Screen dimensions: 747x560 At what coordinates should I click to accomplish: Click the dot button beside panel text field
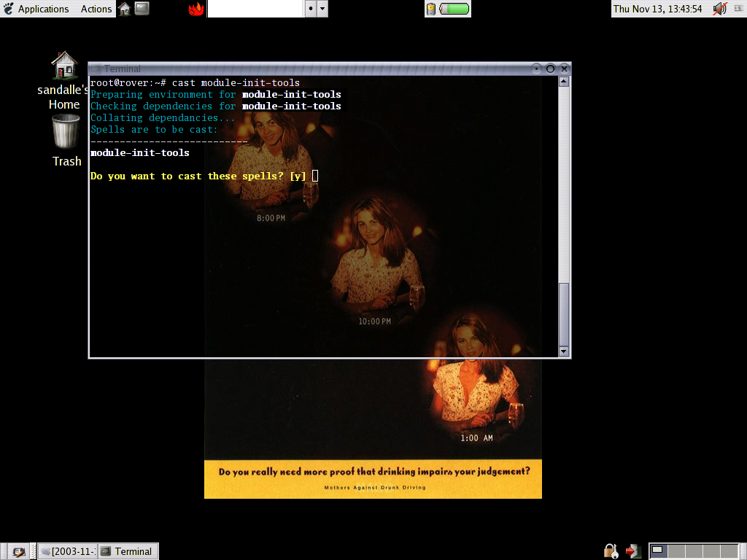coord(310,9)
